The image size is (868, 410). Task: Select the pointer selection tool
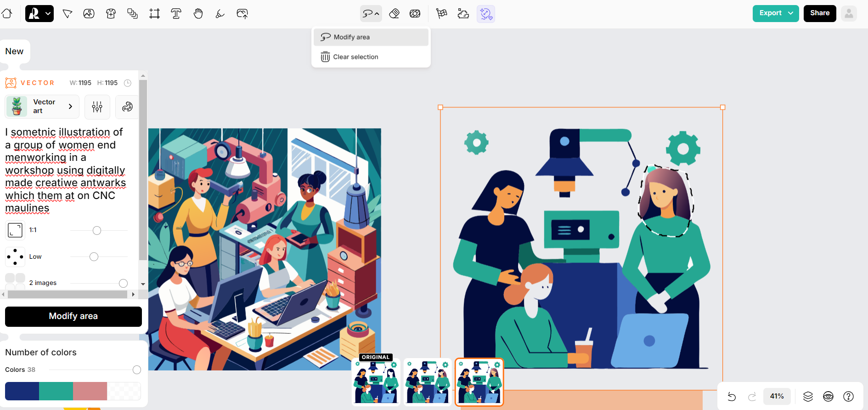[x=68, y=14]
